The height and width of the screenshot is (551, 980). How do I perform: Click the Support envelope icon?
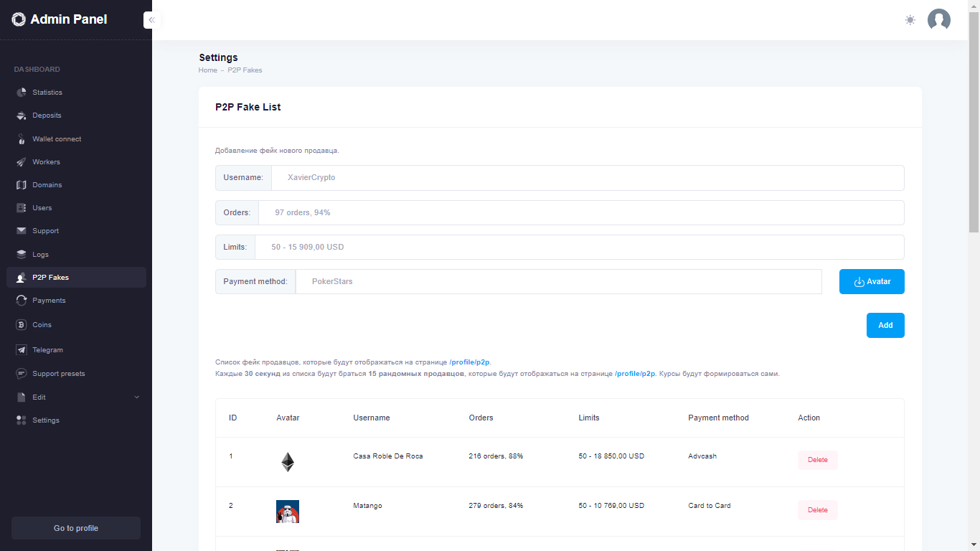(x=22, y=231)
